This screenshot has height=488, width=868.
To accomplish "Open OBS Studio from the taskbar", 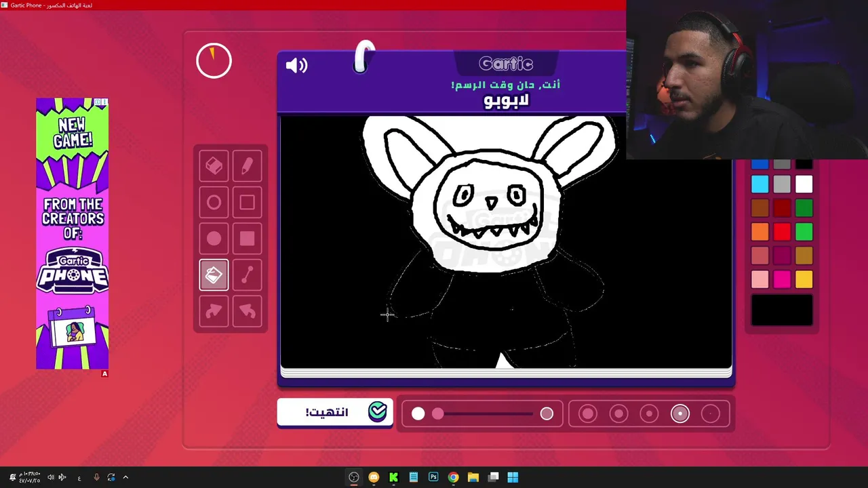I will point(354,477).
